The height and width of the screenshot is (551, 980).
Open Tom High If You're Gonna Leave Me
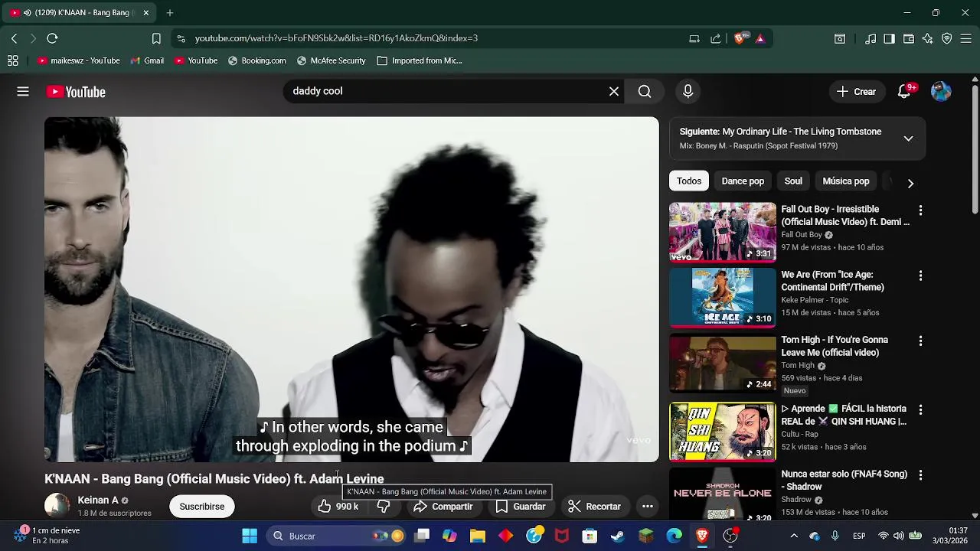pyautogui.click(x=835, y=346)
